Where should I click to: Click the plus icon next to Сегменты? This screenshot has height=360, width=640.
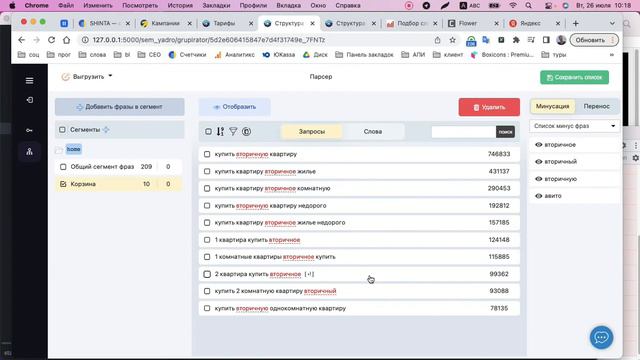[106, 129]
